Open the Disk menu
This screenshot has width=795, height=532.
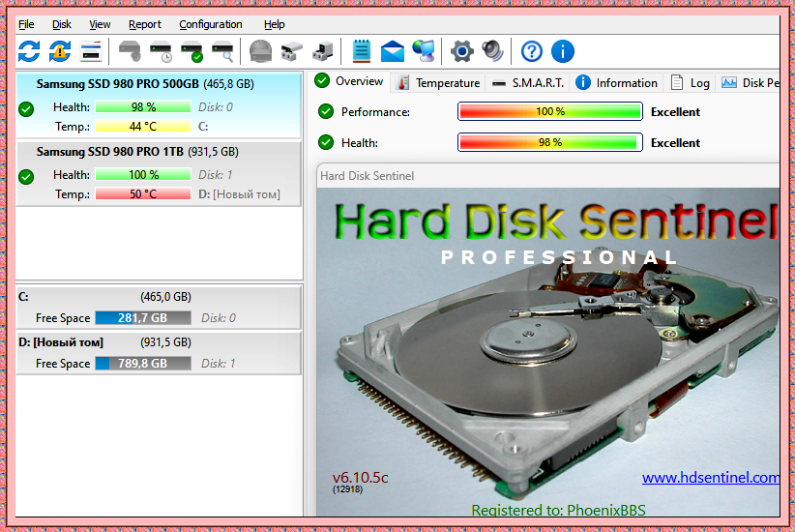[61, 24]
